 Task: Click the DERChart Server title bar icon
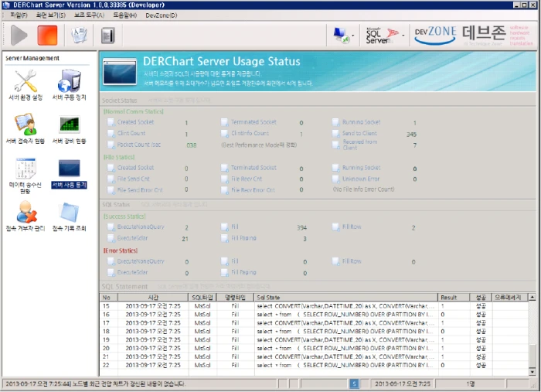pos(6,5)
